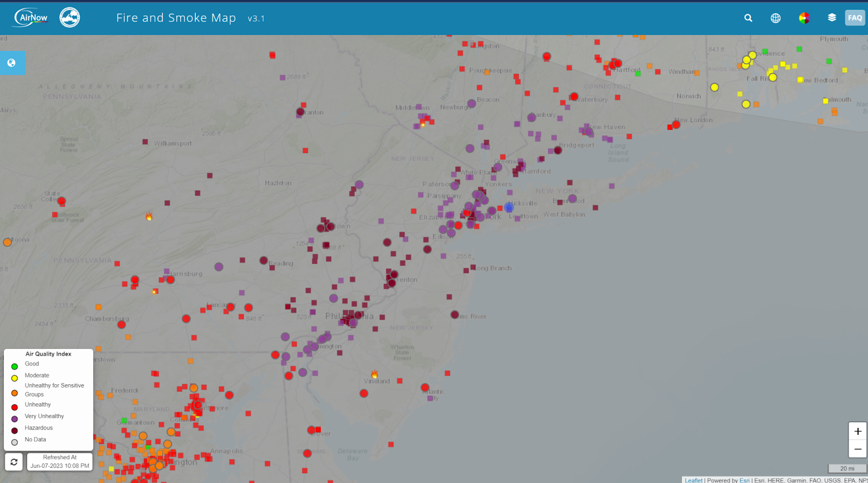Click the 'No Data' legend label
868x483 pixels.
click(35, 440)
